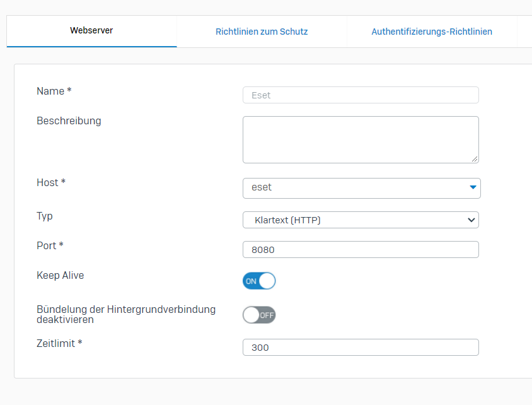Click the chevron on the Typ dropdown

click(x=470, y=220)
